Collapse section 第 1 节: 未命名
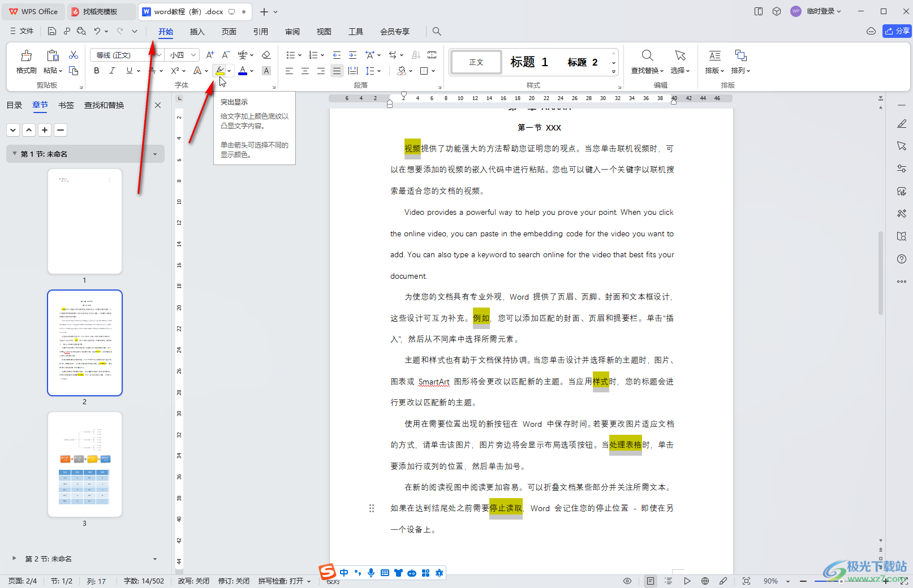 click(x=14, y=154)
